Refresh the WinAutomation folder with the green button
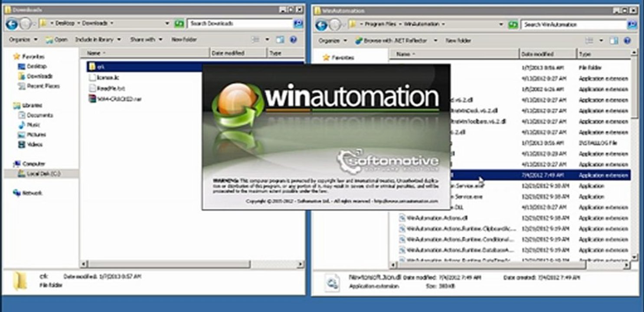 coord(513,25)
